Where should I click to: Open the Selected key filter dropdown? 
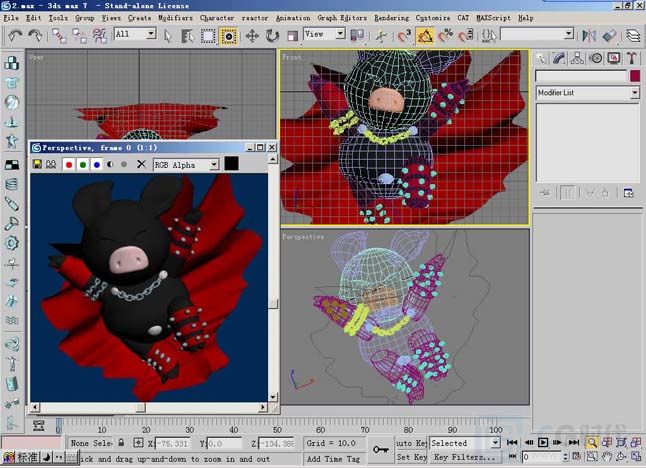[465, 443]
